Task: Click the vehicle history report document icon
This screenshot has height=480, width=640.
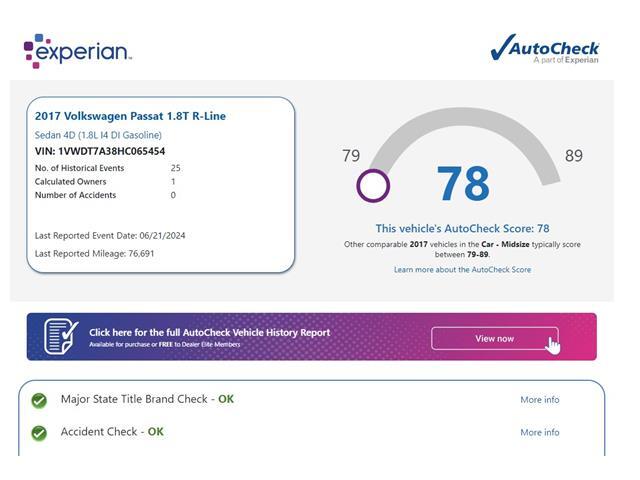Action: (x=61, y=337)
